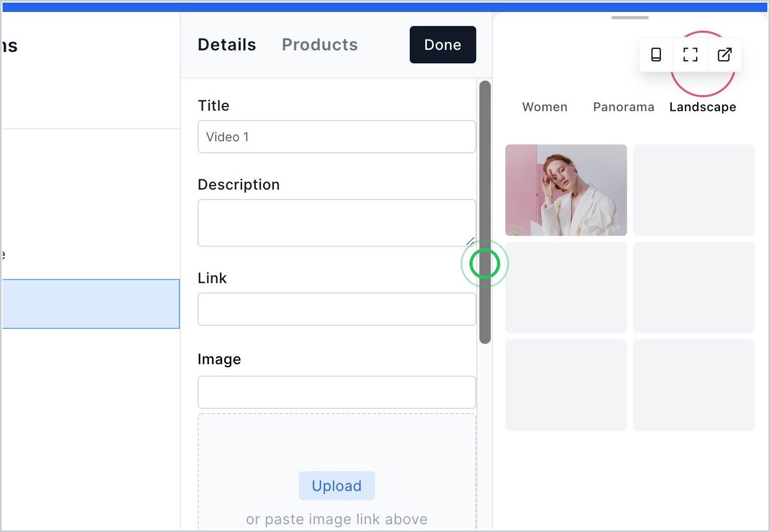Click the Upload image button

[337, 486]
